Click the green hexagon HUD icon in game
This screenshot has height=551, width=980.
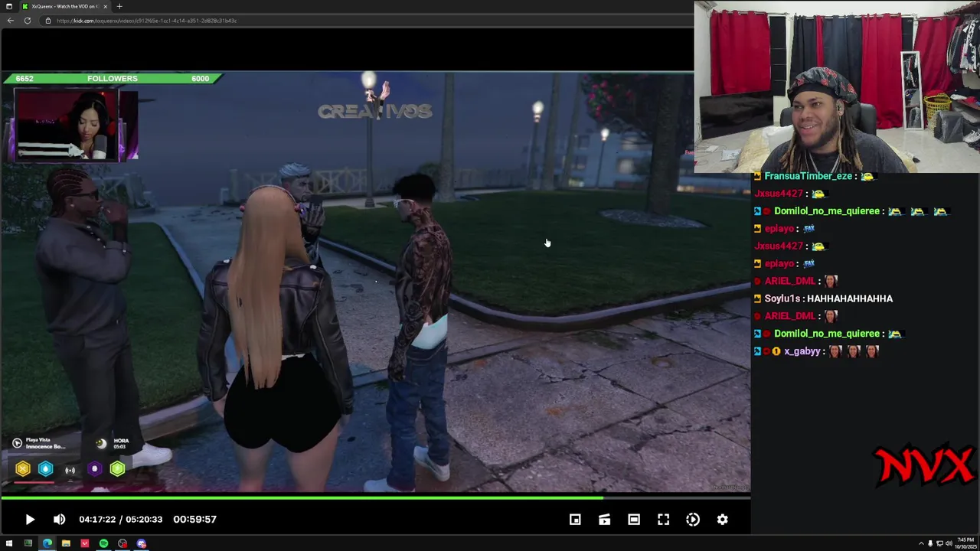117,469
